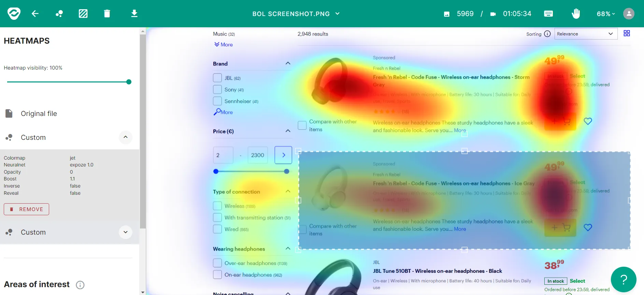Click the More link under Music
Screen dimensions: 644x295
click(x=224, y=45)
